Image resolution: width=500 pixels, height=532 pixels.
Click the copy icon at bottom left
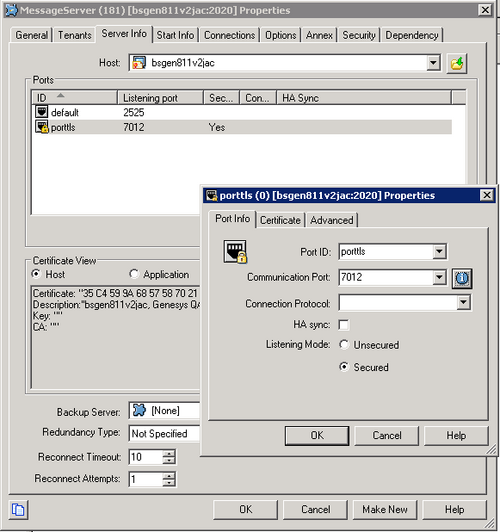[18, 510]
